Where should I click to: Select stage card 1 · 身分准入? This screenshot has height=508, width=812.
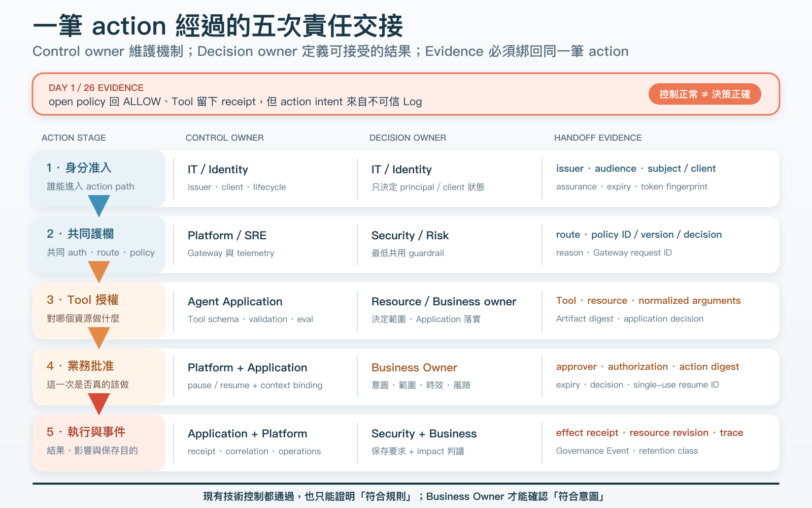click(99, 178)
